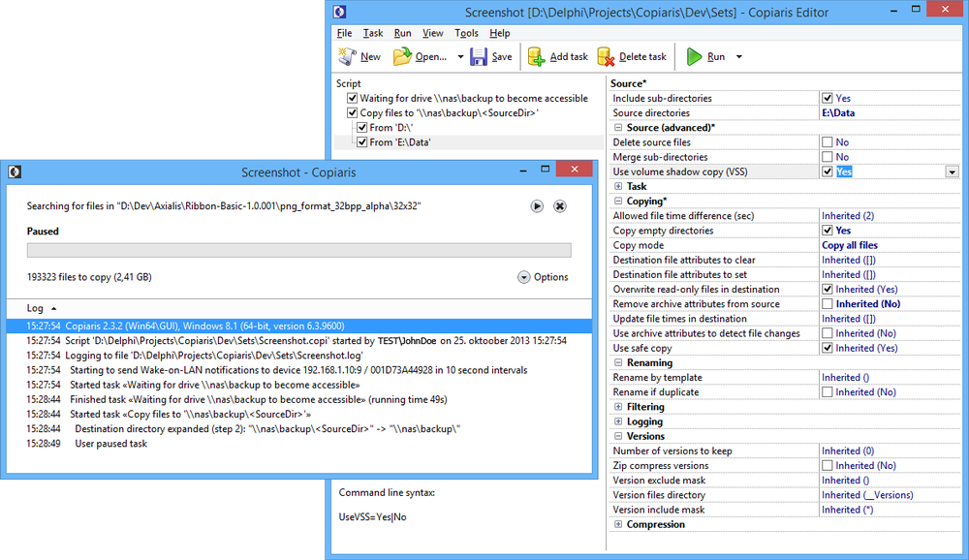The width and height of the screenshot is (969, 560).
Task: Click the Update file times in destination value
Action: 849,319
